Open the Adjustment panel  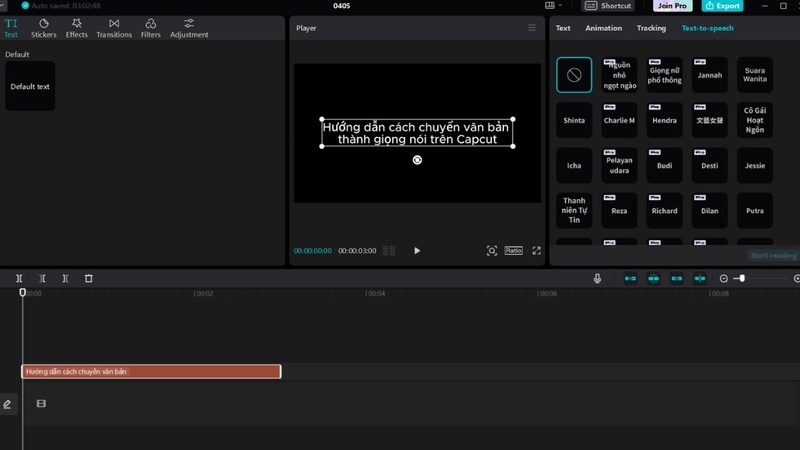[189, 28]
